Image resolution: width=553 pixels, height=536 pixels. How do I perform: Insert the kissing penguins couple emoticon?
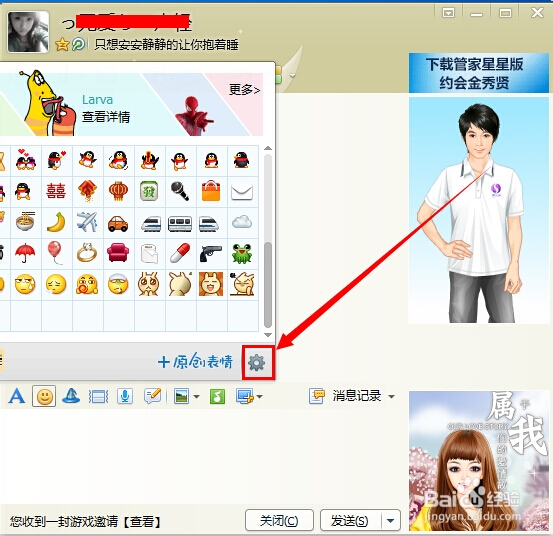(x=25, y=160)
